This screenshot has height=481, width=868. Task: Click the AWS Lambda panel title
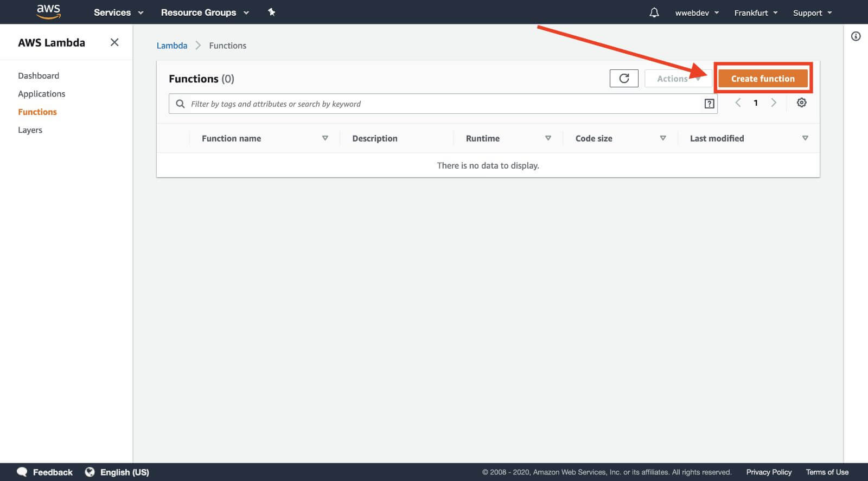coord(52,42)
